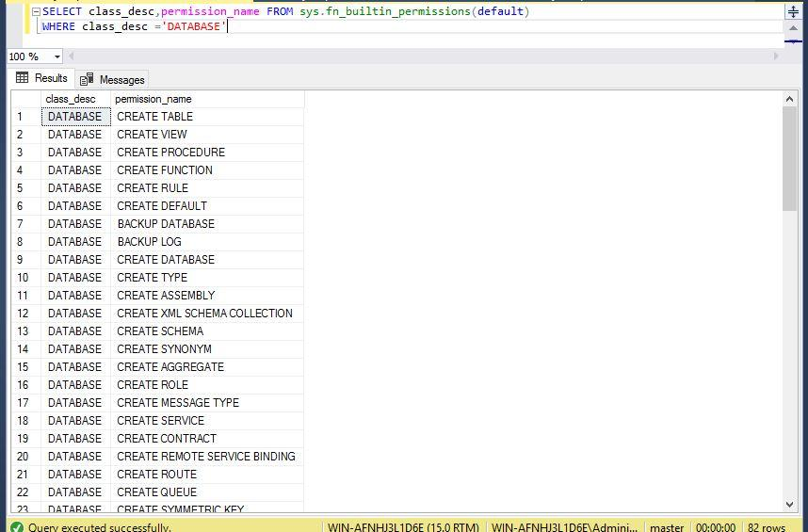Click the CREATE PROCEDURE cell
Viewport: 808px width, 532px height.
[207, 153]
